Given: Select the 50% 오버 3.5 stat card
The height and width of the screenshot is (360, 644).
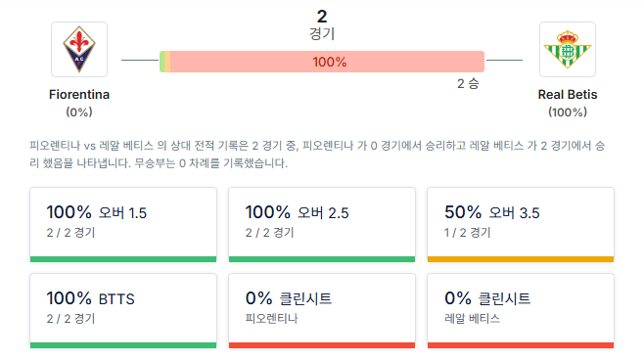Looking at the screenshot, I should [x=521, y=225].
